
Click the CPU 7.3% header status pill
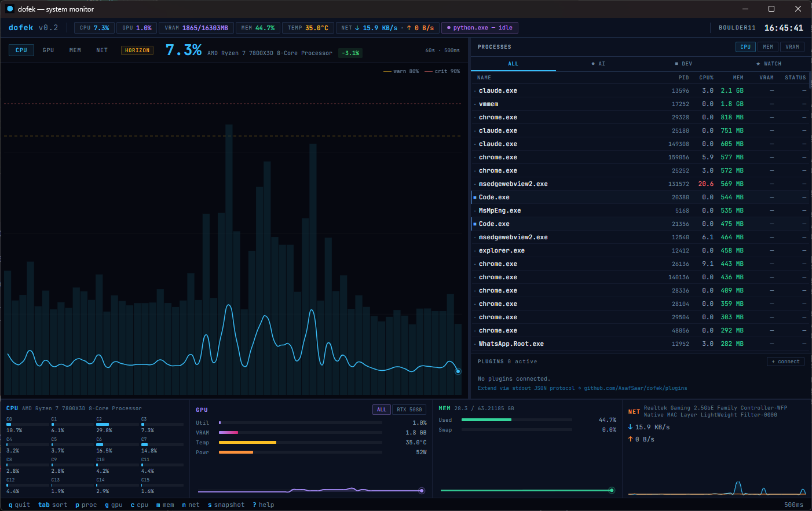pyautogui.click(x=94, y=27)
